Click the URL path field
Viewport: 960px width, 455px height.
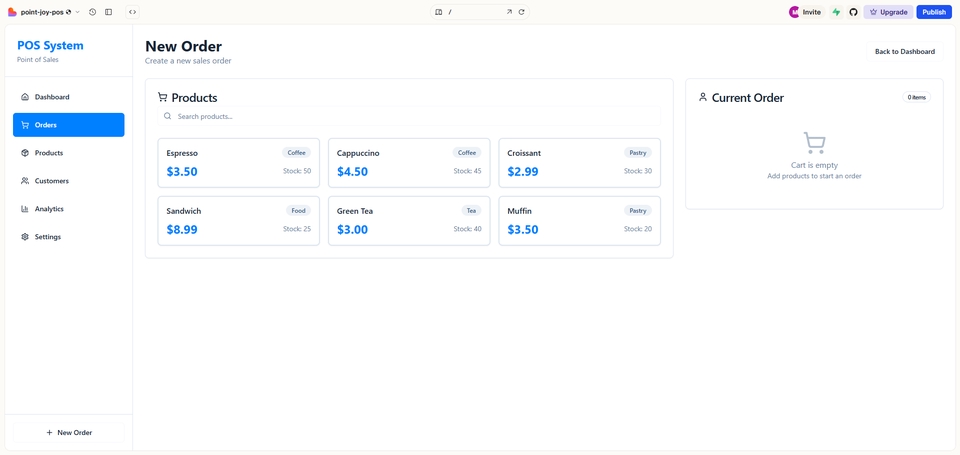tap(474, 12)
